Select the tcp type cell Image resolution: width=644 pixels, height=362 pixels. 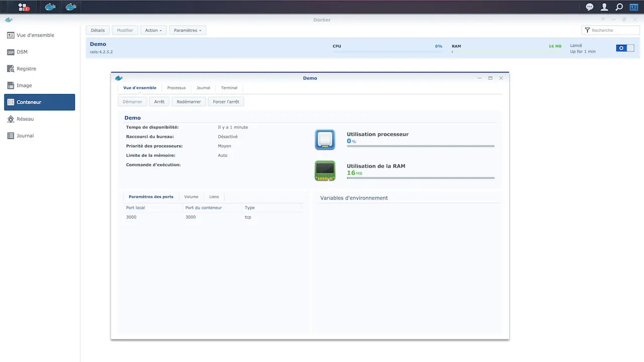[248, 217]
